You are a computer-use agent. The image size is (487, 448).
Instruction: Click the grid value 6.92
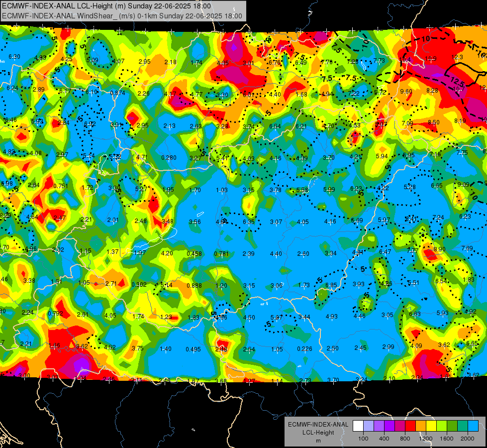coord(90,124)
